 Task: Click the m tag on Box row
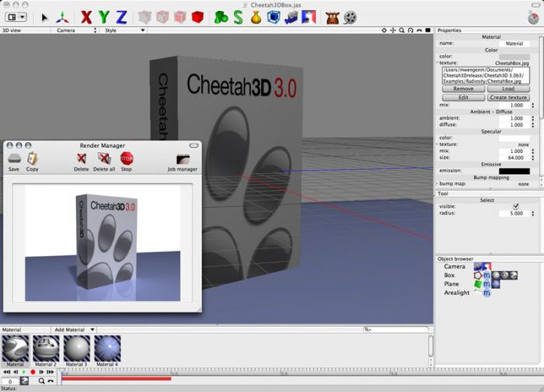point(486,276)
